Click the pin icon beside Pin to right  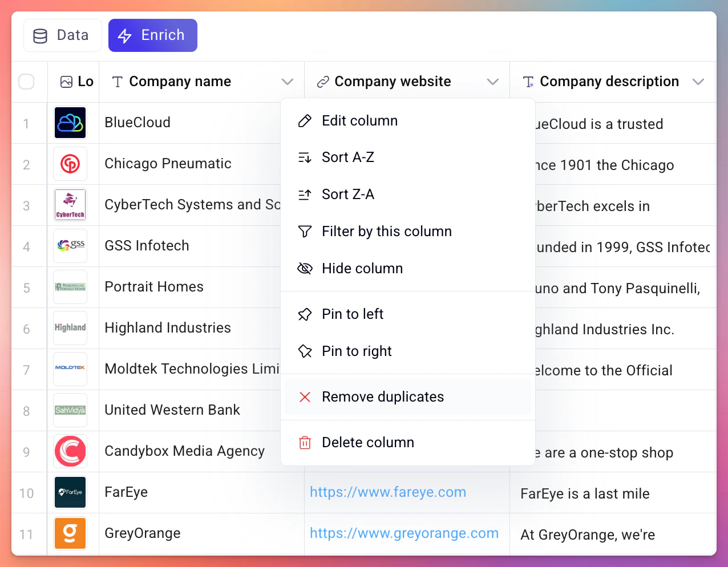(x=305, y=351)
